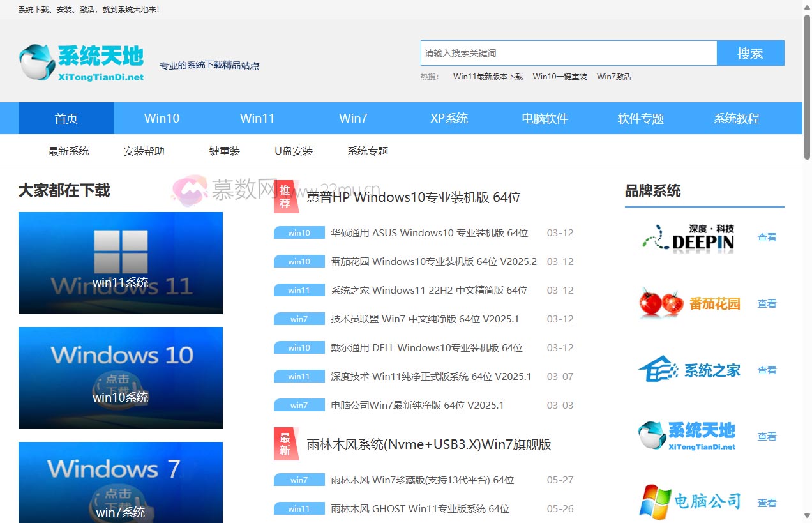The height and width of the screenshot is (523, 812).
Task: Click the 番茄花园 tomato logo
Action: click(x=689, y=303)
